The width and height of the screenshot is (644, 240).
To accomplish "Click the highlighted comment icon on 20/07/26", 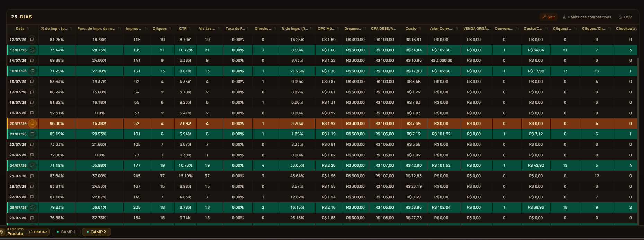I will point(32,123).
